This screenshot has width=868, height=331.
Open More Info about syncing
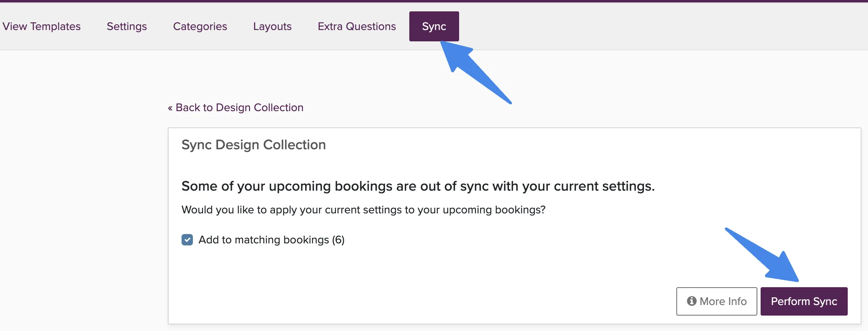pyautogui.click(x=716, y=301)
